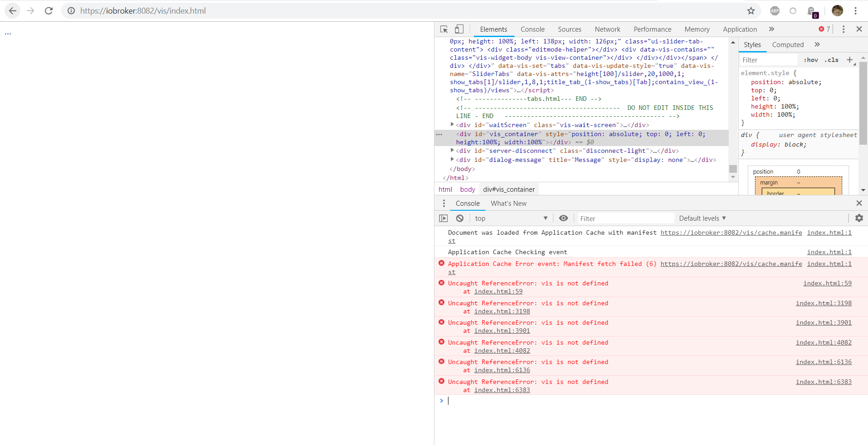Screen dimensions: 868x445
Task: Open the Memory tab
Action: coord(697,29)
